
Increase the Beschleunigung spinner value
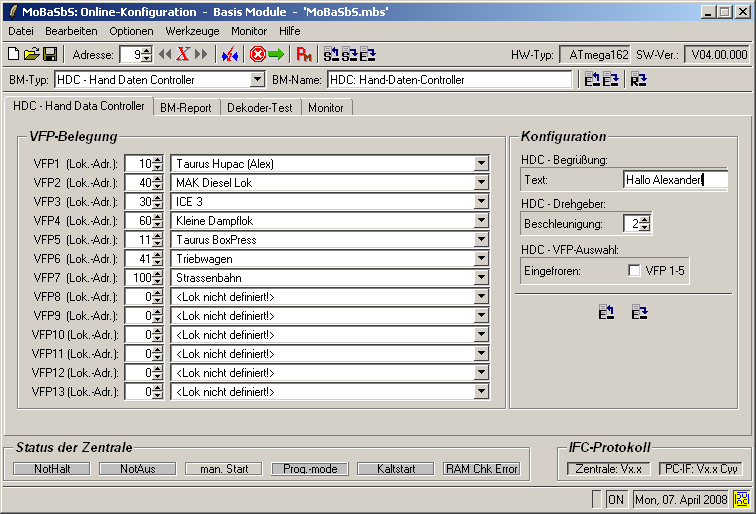pyautogui.click(x=645, y=220)
